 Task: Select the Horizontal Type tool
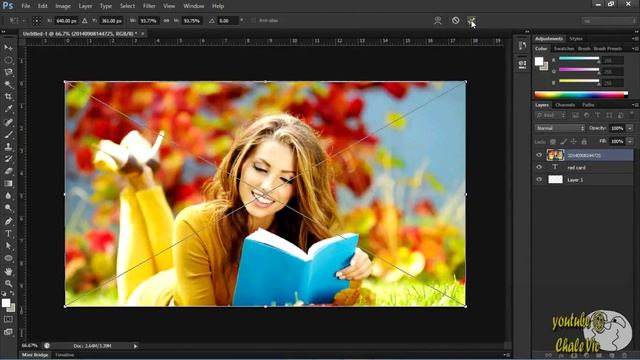(8, 234)
